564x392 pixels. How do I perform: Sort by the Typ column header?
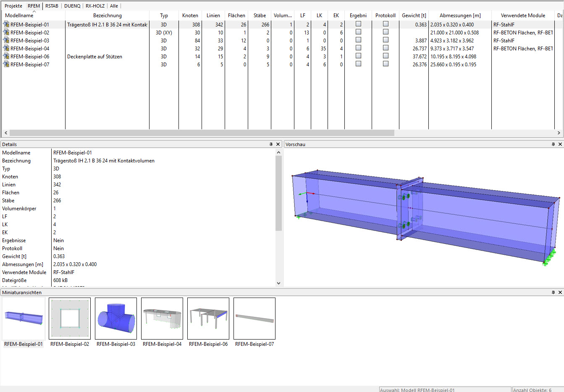164,16
